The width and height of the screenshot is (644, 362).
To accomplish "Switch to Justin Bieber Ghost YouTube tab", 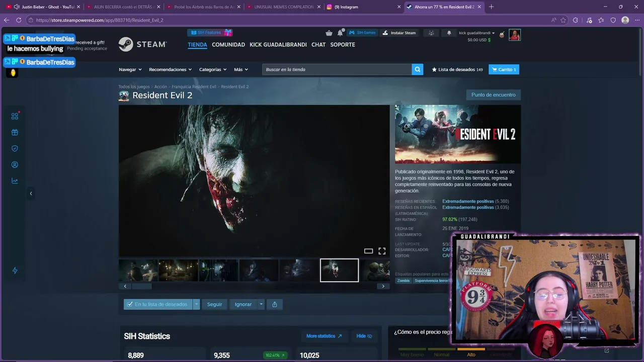I will point(43,7).
